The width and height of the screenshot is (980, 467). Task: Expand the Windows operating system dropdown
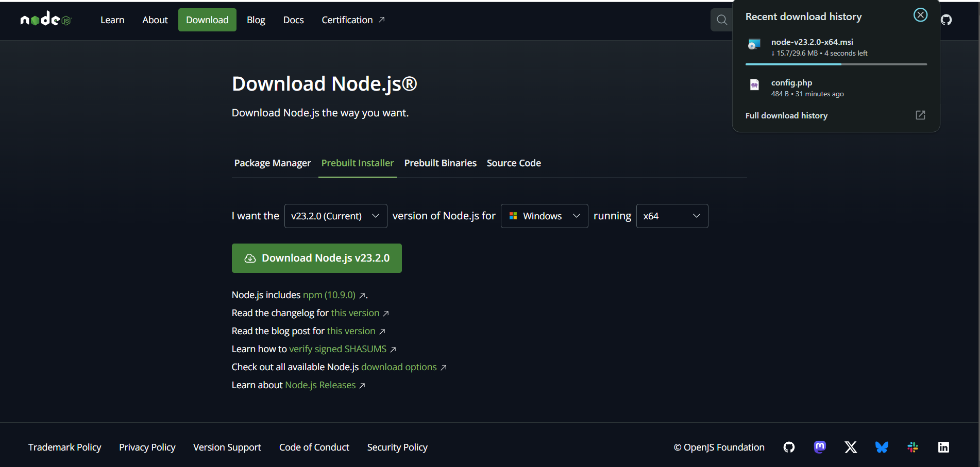pos(545,216)
